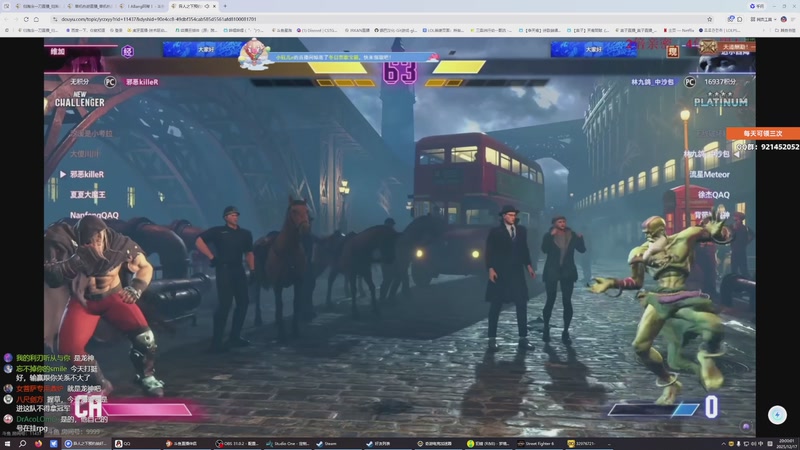This screenshot has width=800, height=450.
Task: Click the NEW CHALLENGER label
Action: coord(80,99)
